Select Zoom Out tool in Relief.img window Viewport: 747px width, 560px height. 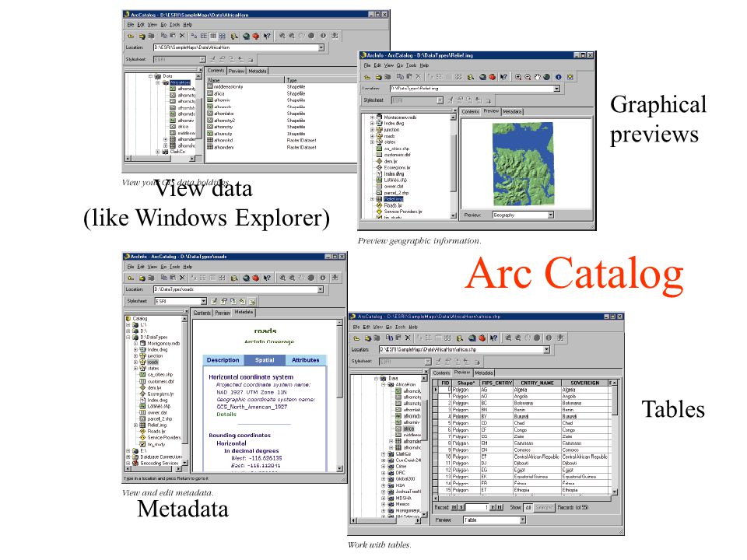[x=528, y=77]
